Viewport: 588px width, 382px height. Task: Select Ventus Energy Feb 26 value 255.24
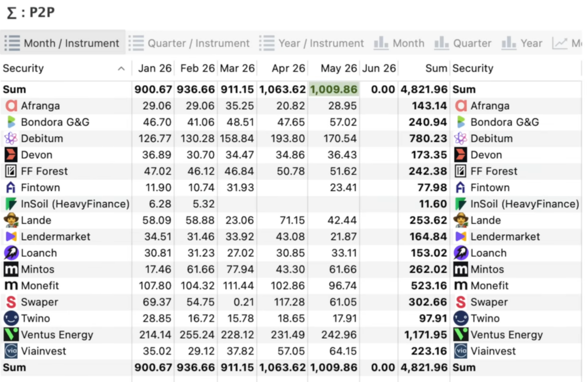pos(198,335)
